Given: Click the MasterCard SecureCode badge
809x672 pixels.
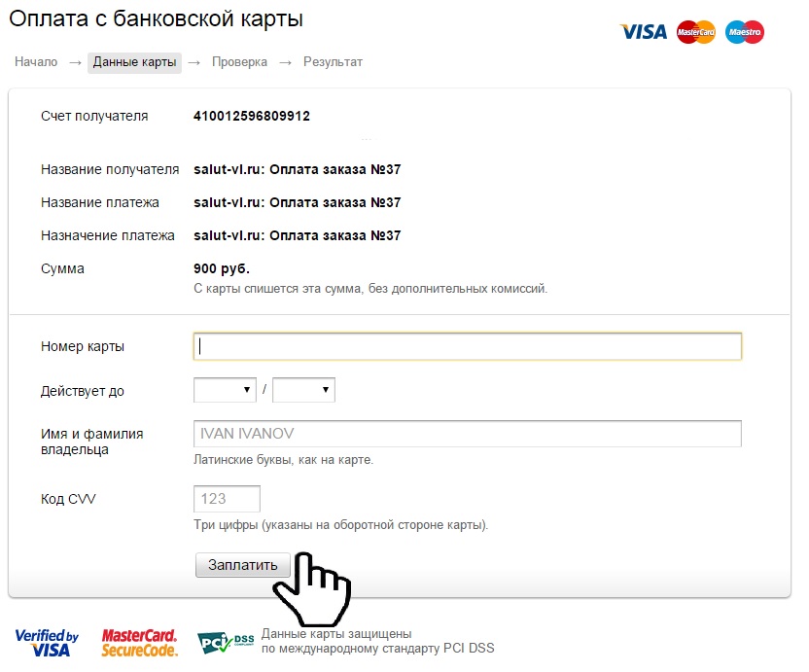Looking at the screenshot, I should (139, 643).
